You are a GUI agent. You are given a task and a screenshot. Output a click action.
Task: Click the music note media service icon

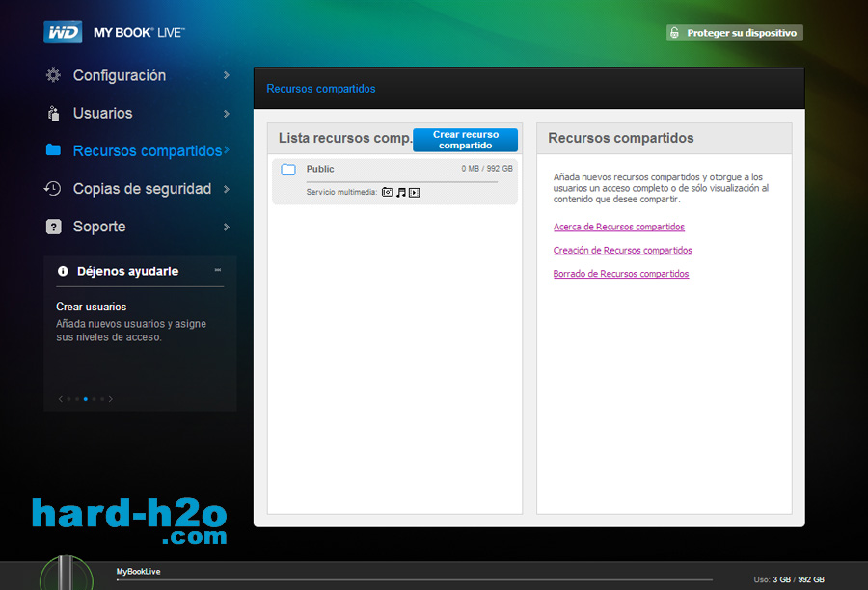[401, 193]
